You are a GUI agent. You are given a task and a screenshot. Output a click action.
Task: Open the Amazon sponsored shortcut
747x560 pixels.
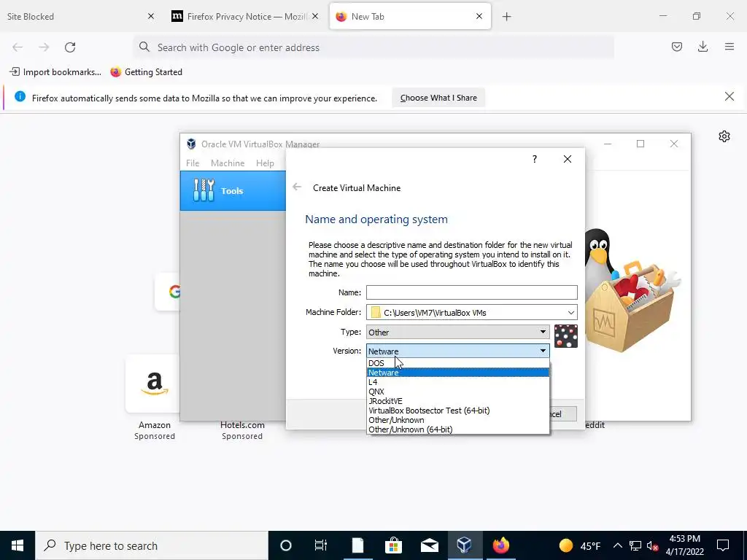coord(154,397)
